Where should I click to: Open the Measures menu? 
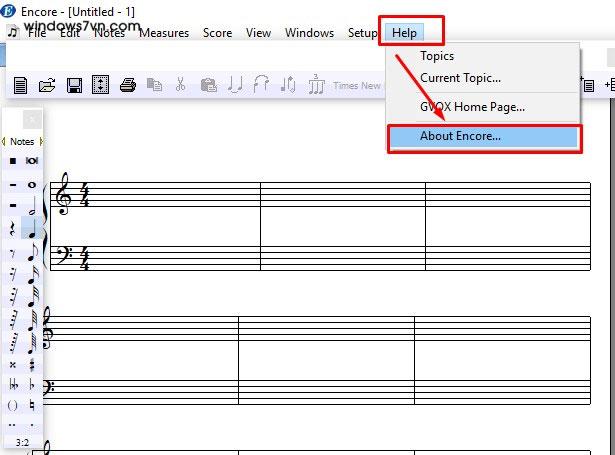[x=164, y=33]
